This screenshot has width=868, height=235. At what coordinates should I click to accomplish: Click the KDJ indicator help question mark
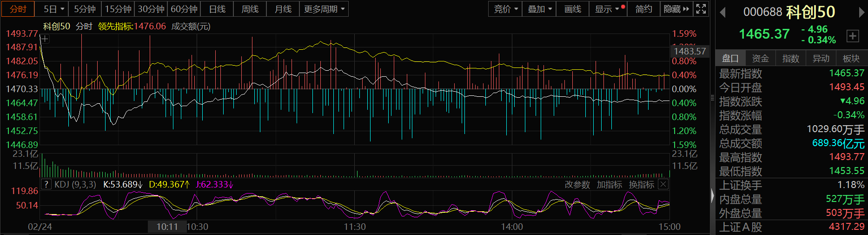pos(46,185)
